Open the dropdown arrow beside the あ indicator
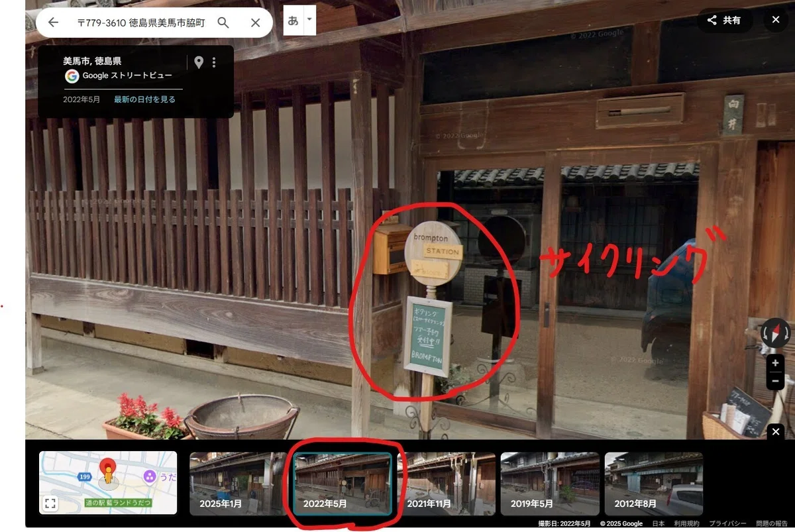 click(x=309, y=21)
